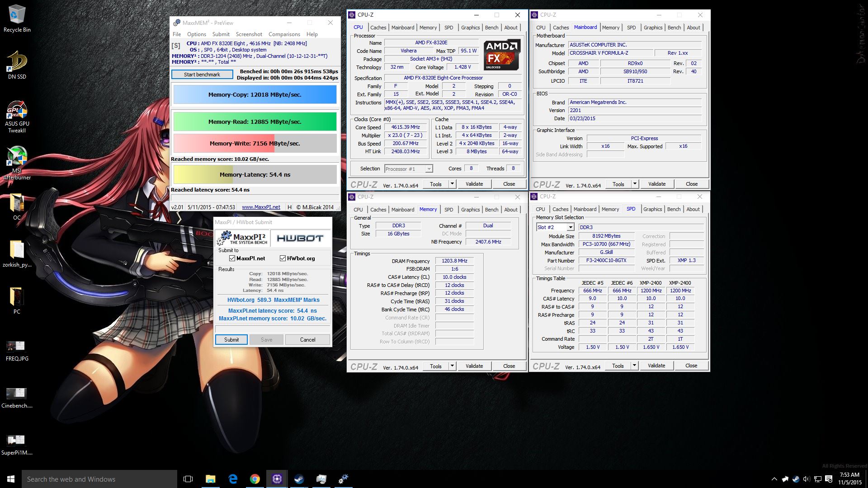
Task: Open the PC folder icon
Action: (17, 300)
